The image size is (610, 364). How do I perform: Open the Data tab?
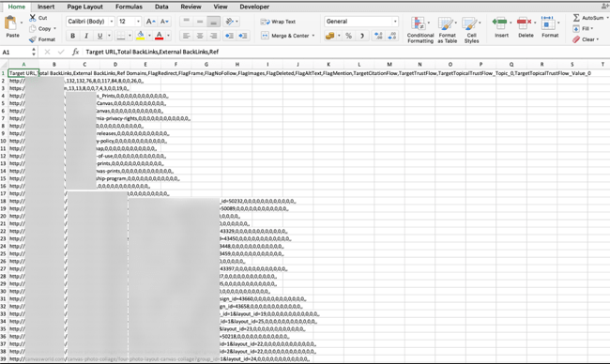point(161,7)
